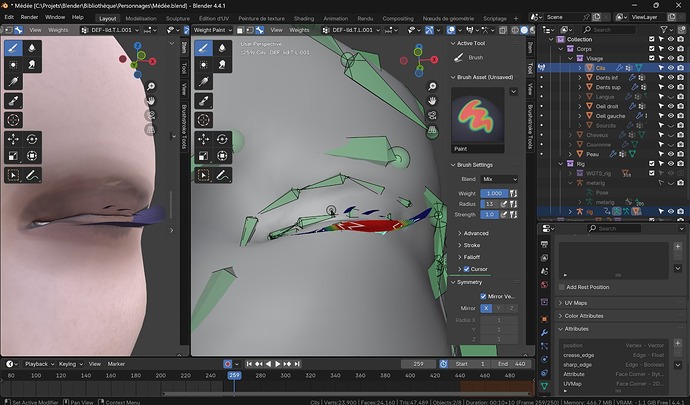The width and height of the screenshot is (690, 405).
Task: Select the Annotate tool in right viewport toolbar
Action: (x=222, y=175)
